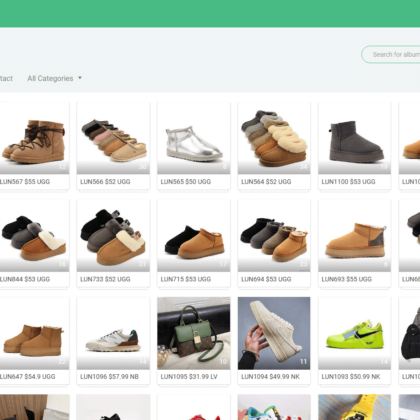420x420 pixels.
Task: Click the LUN694 $53 UGG title
Action: click(x=266, y=279)
